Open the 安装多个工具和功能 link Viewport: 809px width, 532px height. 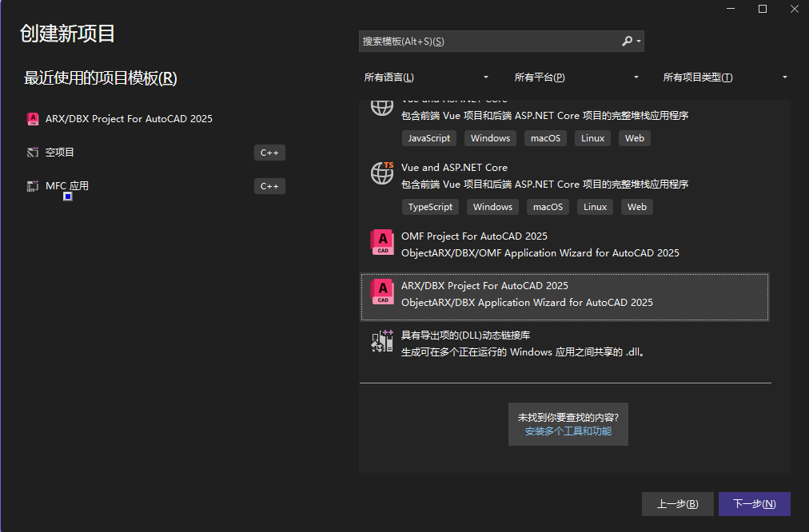pyautogui.click(x=568, y=431)
